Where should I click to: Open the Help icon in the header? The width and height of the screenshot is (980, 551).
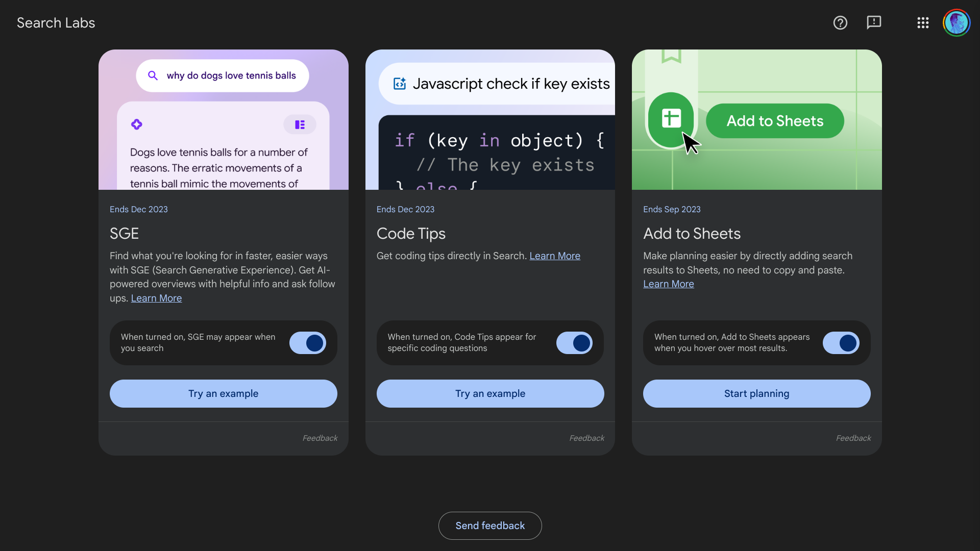coord(840,23)
